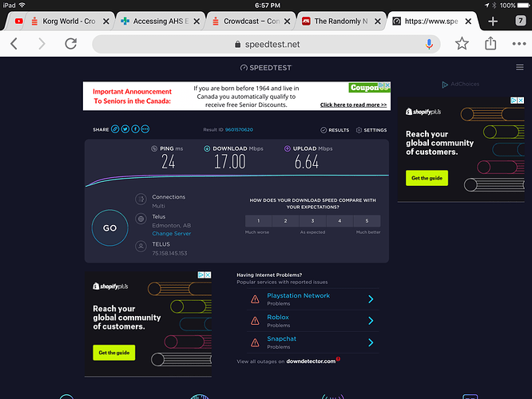Click the SPEEDTEST logo
Screen dimensions: 532x399
coord(266,68)
